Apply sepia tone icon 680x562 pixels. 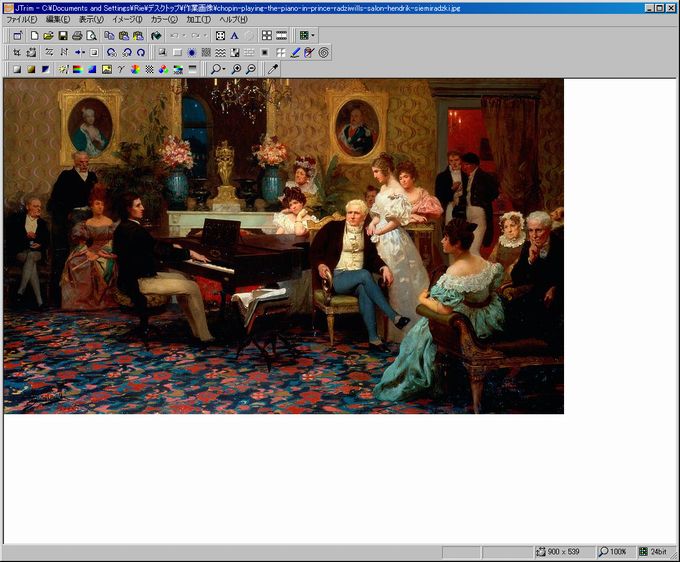coord(31,69)
